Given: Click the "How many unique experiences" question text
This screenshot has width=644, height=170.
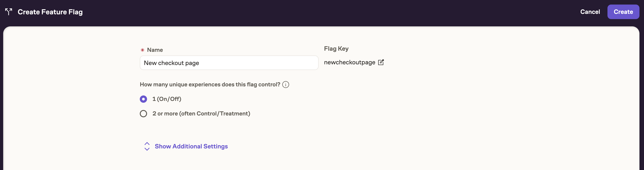Looking at the screenshot, I should click(x=210, y=85).
